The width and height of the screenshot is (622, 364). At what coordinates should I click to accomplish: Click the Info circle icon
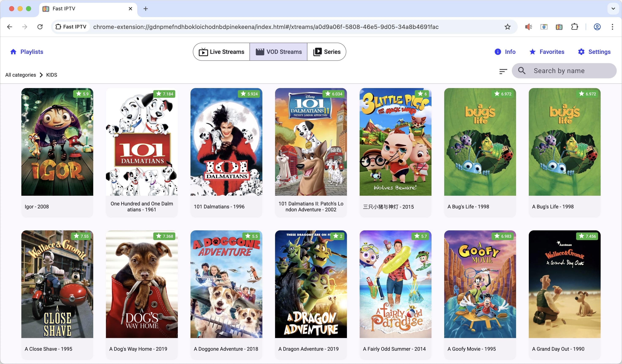498,52
